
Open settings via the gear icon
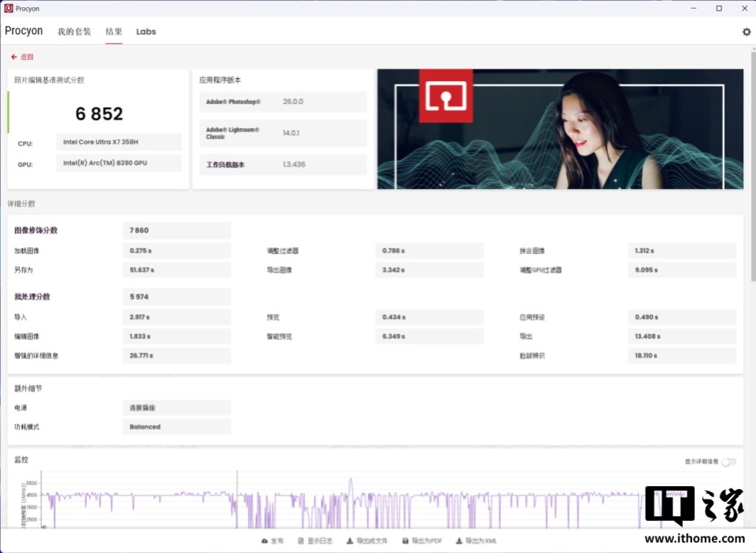747,32
